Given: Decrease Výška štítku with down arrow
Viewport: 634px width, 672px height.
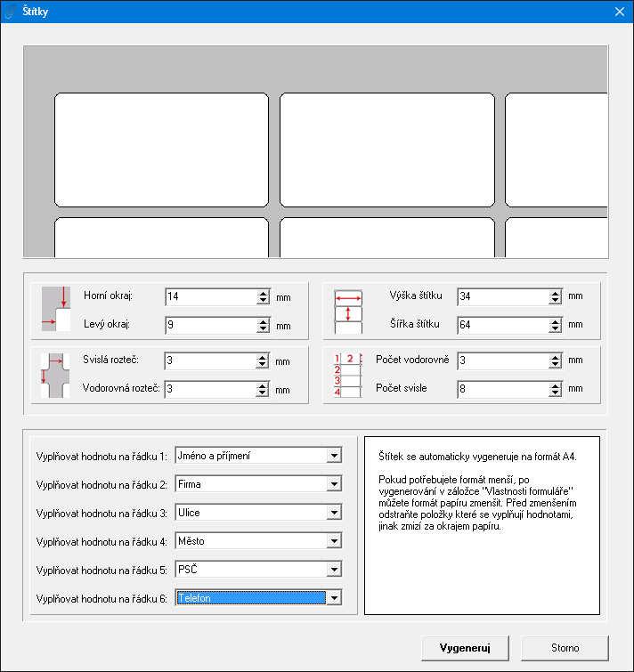Looking at the screenshot, I should pyautogui.click(x=555, y=301).
